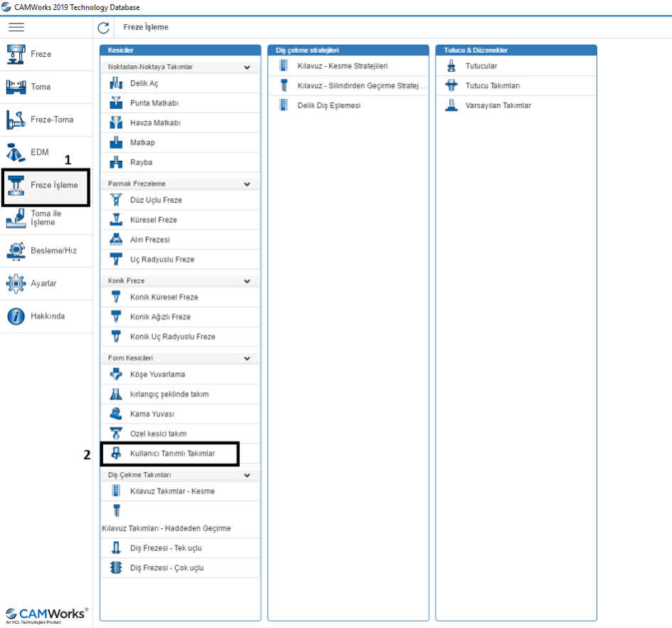The width and height of the screenshot is (672, 628).
Task: Collapse the Form Kesicileri section
Action: pos(247,358)
